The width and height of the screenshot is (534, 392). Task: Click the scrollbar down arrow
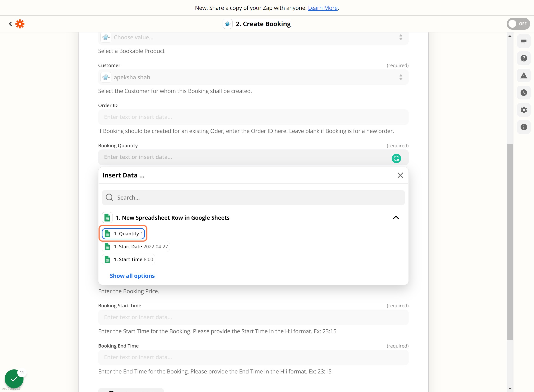click(510, 388)
